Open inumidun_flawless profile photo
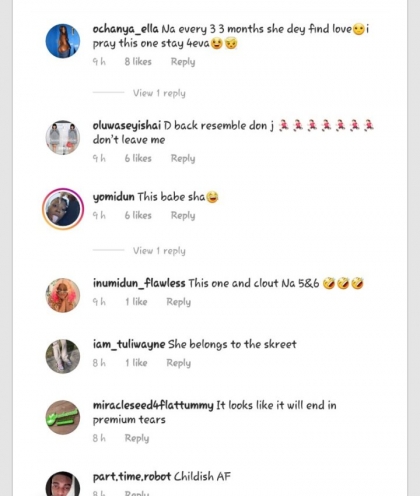Viewport: 420px width, 496px height. coord(63,295)
